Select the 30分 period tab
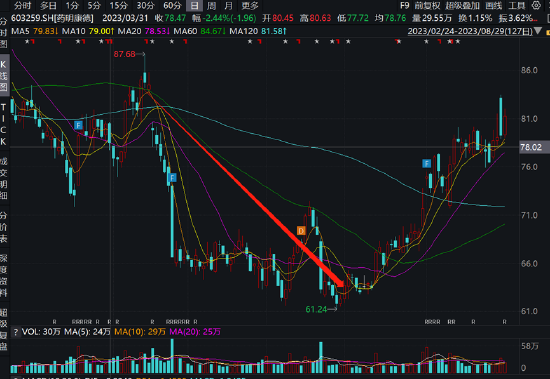This screenshot has height=379, width=550. coord(145,6)
